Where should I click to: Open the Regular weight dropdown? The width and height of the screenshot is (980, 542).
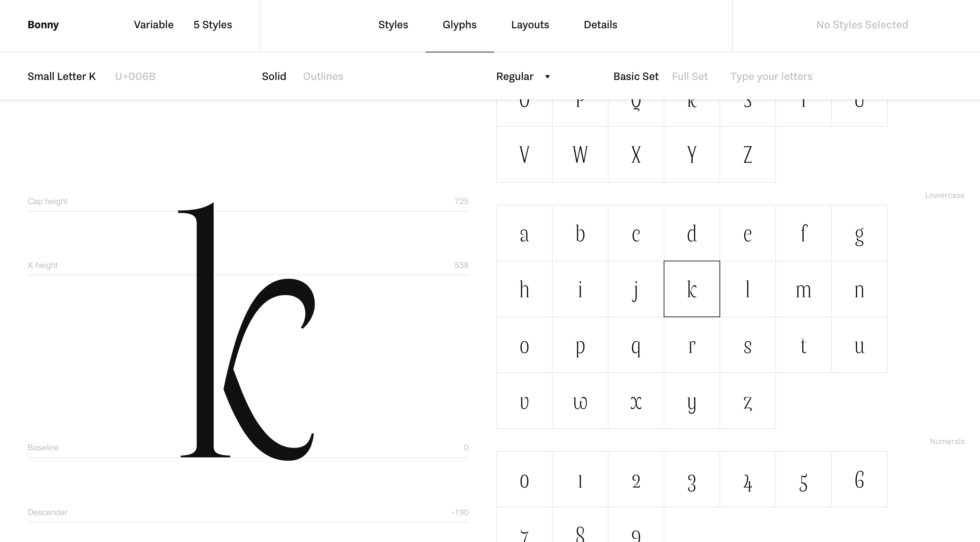coord(515,77)
